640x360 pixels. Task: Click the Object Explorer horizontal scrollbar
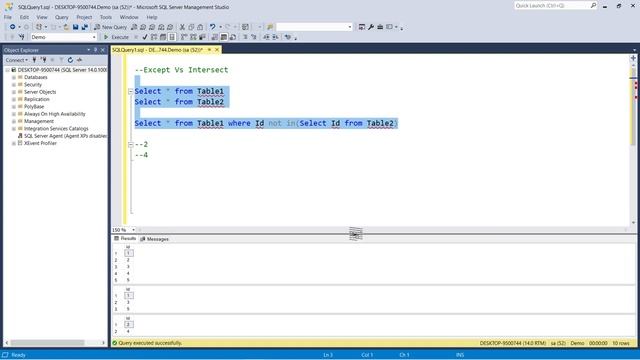point(55,343)
